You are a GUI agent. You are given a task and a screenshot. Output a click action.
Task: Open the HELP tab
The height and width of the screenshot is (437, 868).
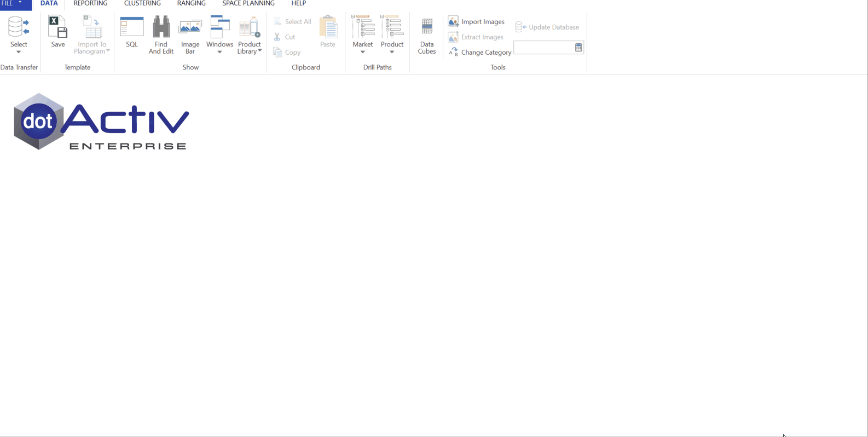click(x=299, y=4)
